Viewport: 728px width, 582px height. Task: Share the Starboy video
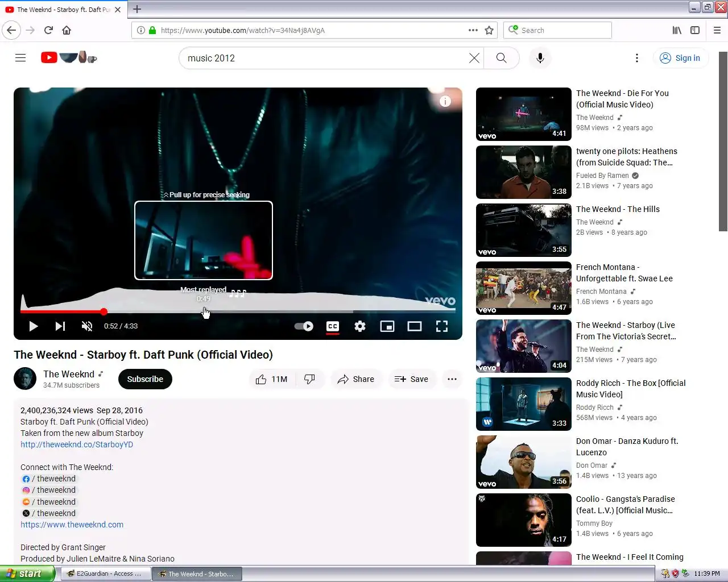355,379
